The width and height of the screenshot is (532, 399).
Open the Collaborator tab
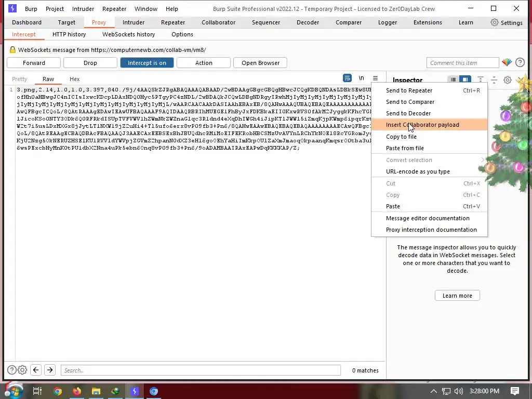coord(219,22)
